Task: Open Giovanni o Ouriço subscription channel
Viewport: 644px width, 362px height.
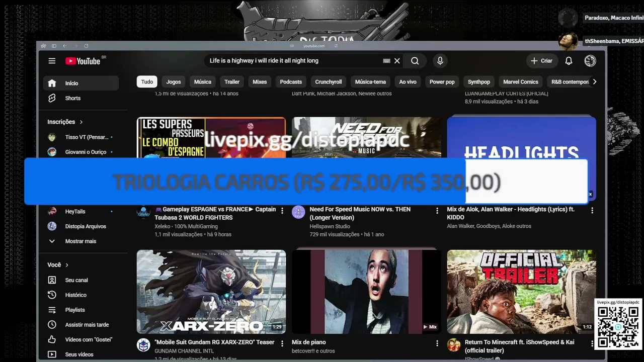Action: pos(81,152)
